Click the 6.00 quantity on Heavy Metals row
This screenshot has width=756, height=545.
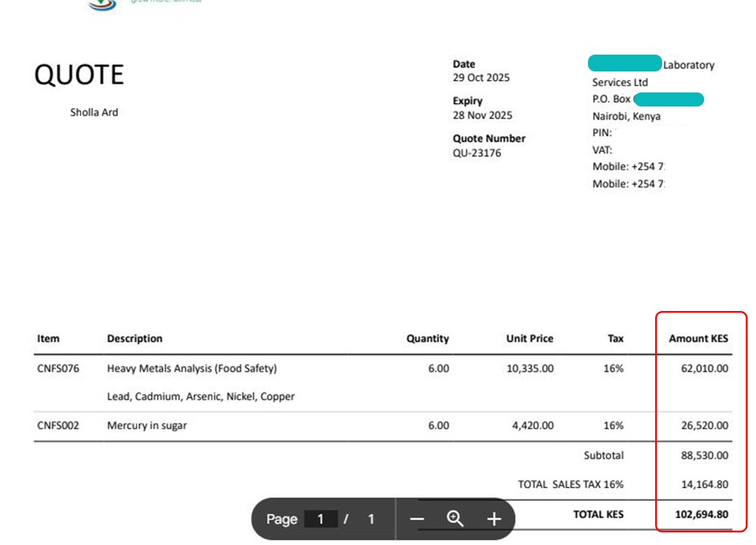coord(438,368)
